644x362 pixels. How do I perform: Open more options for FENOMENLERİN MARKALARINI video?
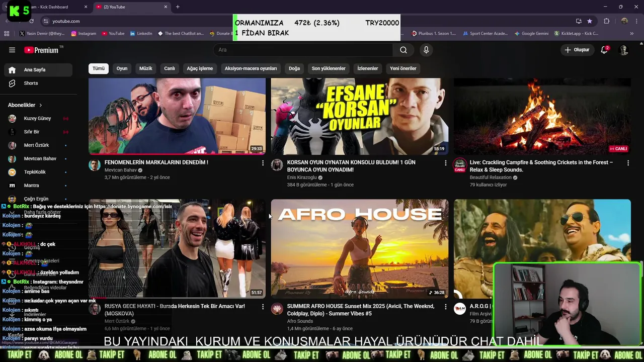[263, 163]
